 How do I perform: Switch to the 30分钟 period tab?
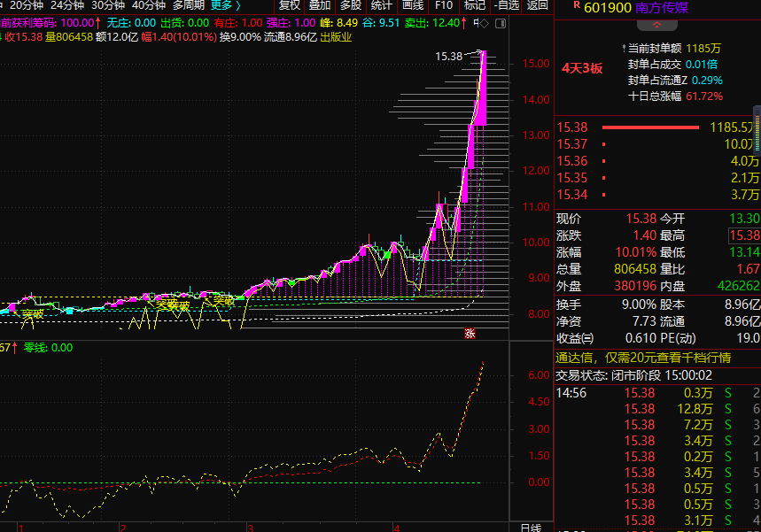coord(107,5)
